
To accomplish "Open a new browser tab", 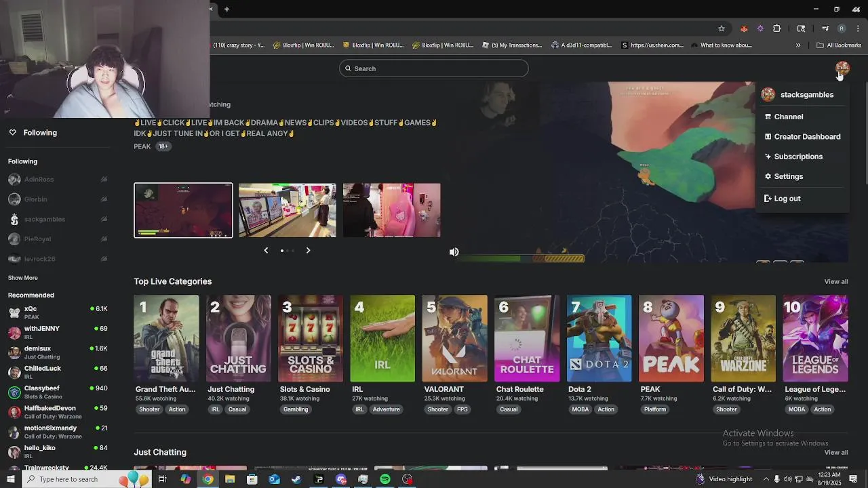I will (226, 9).
